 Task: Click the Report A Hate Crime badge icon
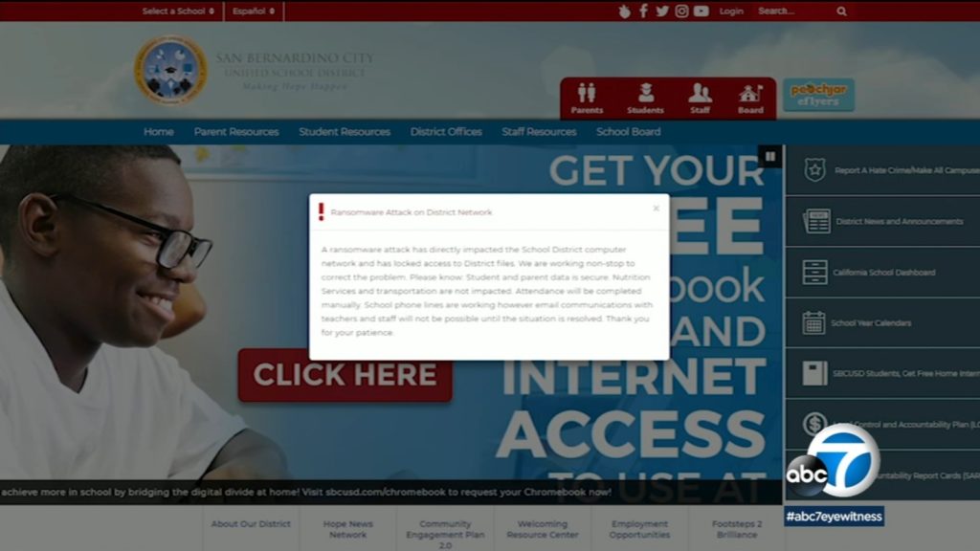(x=815, y=170)
